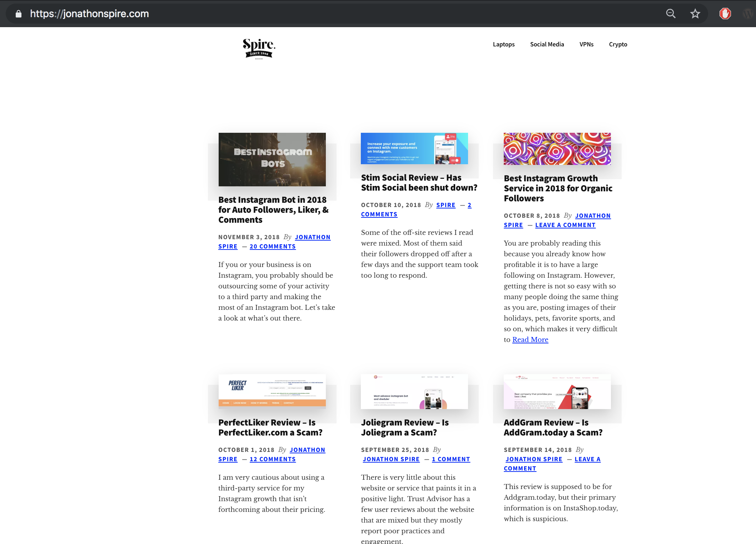Click author Jonathon Spire on October 8 post
Image resolution: width=756 pixels, height=544 pixels.
(593, 216)
